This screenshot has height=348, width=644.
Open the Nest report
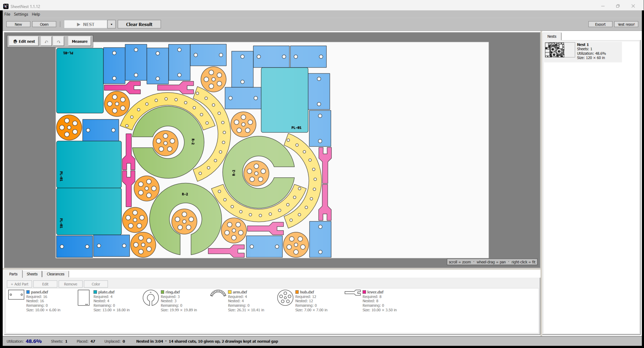[x=626, y=24]
